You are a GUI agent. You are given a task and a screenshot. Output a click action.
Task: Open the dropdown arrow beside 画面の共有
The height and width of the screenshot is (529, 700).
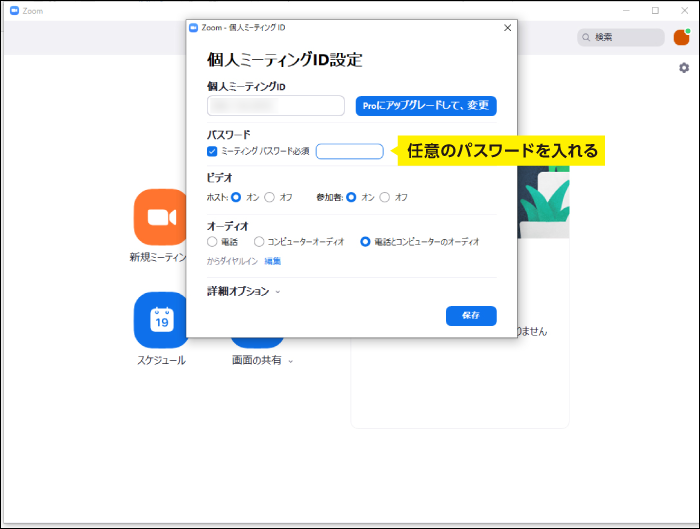pos(291,361)
